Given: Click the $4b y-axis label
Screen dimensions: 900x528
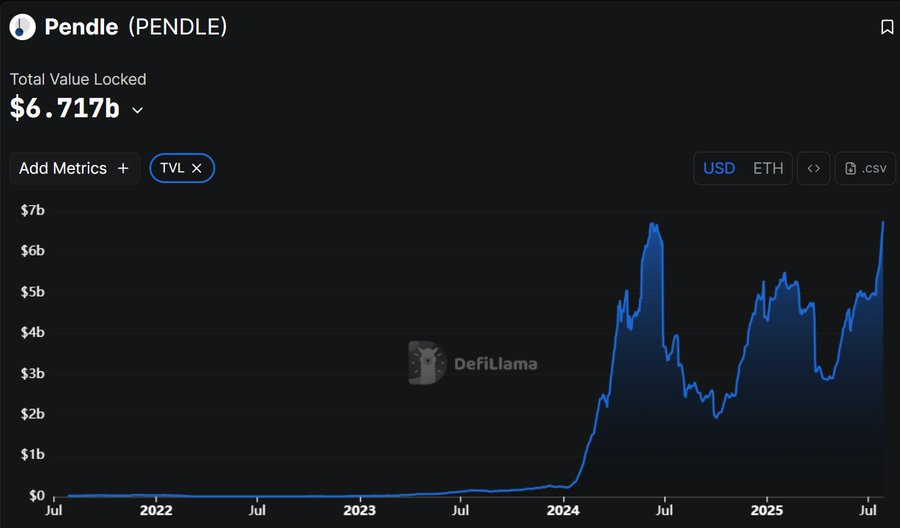Looking at the screenshot, I should 33,332.
